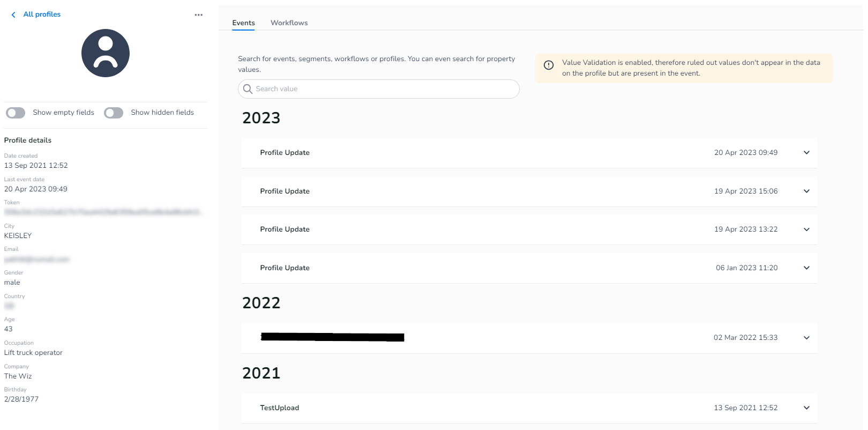Click the Value Validation info icon

point(549,65)
